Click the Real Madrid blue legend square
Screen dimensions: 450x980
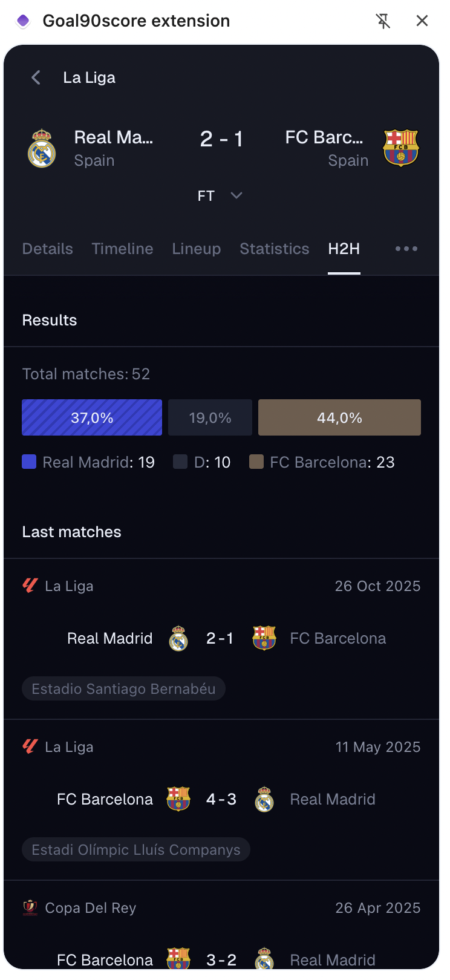(x=28, y=462)
